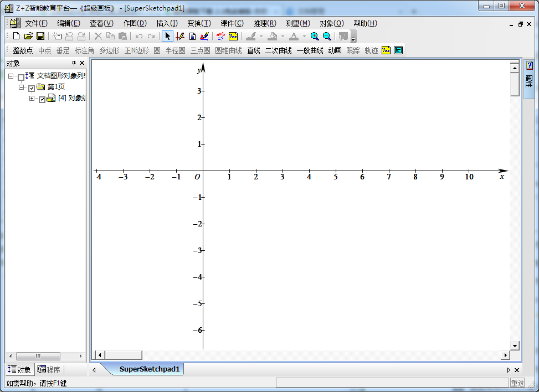Image resolution: width=539 pixels, height=392 pixels.
Task: Click the freehand pen sketch icon
Action: (x=204, y=36)
